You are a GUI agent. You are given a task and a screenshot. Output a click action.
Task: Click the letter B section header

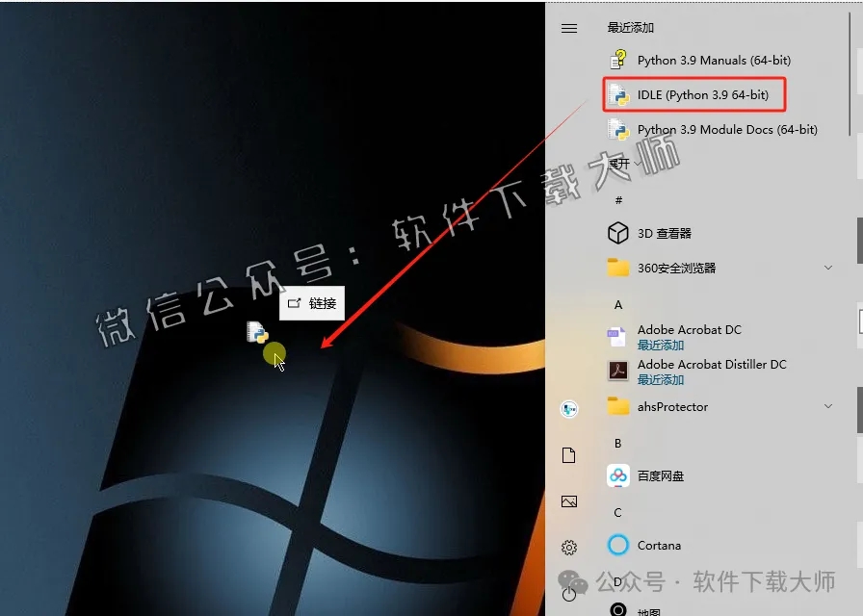tap(617, 443)
